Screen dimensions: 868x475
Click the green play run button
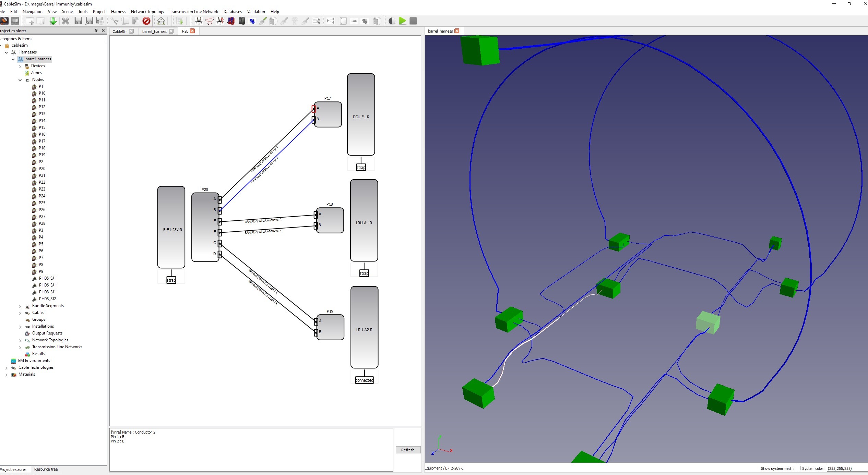[403, 21]
